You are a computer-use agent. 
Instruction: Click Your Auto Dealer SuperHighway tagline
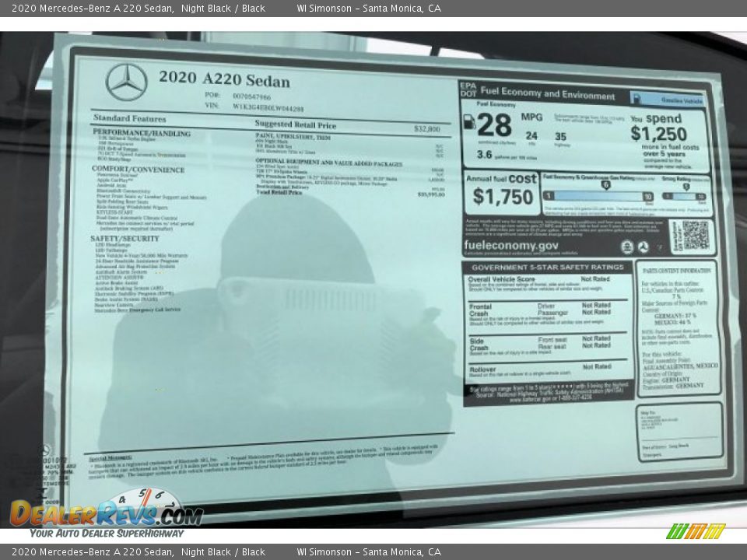[x=107, y=534]
